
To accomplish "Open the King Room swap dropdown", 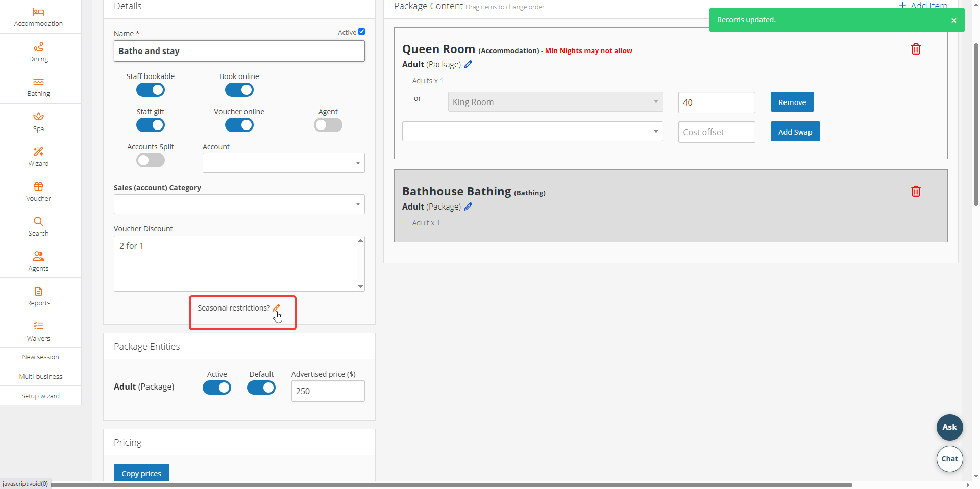I will click(555, 102).
